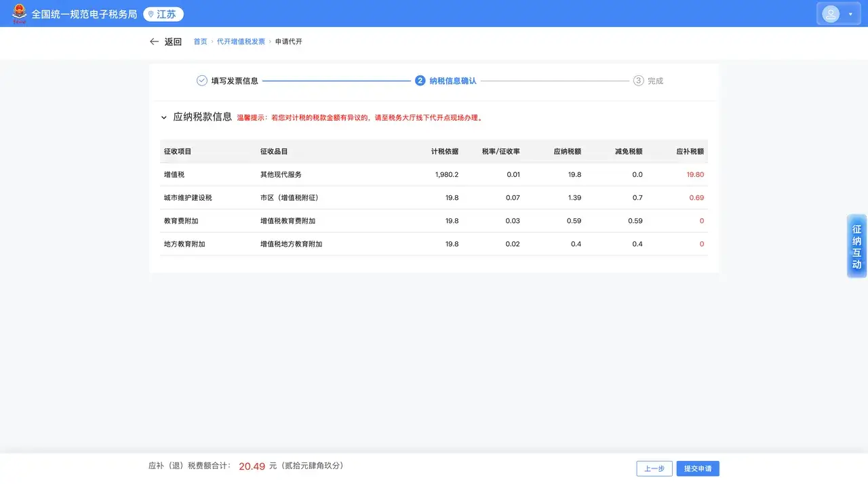This screenshot has width=868, height=484.
Task: Click the 其他现代服务 cell
Action: tap(281, 175)
